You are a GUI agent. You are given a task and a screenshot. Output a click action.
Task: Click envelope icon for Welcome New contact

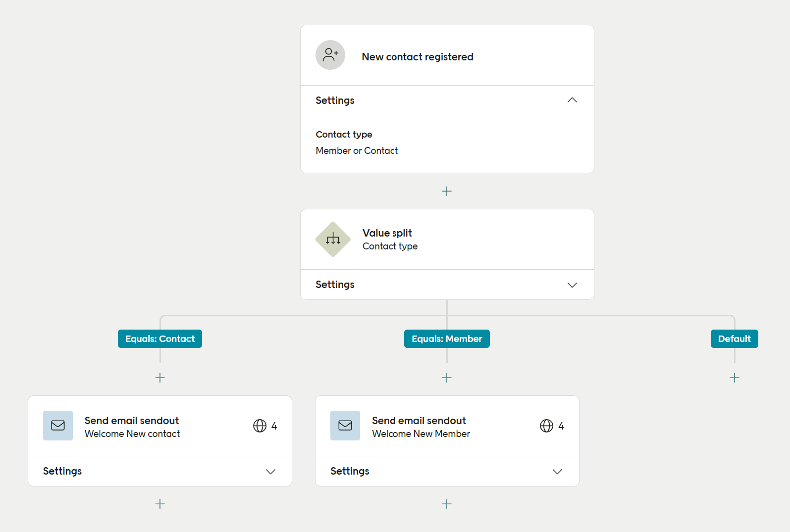(58, 426)
